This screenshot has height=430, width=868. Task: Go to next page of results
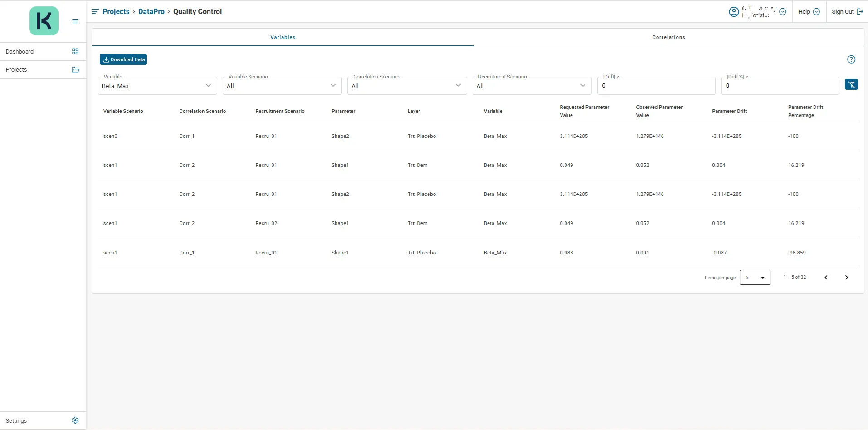coord(846,278)
